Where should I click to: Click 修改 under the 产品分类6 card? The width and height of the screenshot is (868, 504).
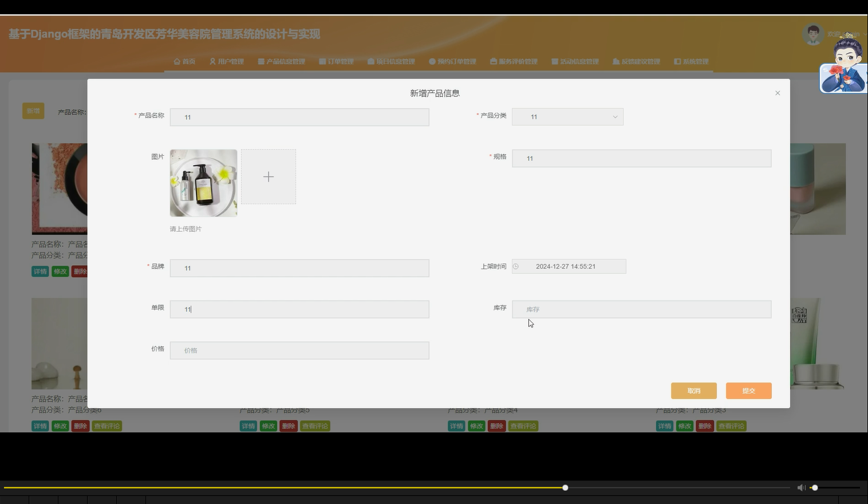click(x=60, y=426)
